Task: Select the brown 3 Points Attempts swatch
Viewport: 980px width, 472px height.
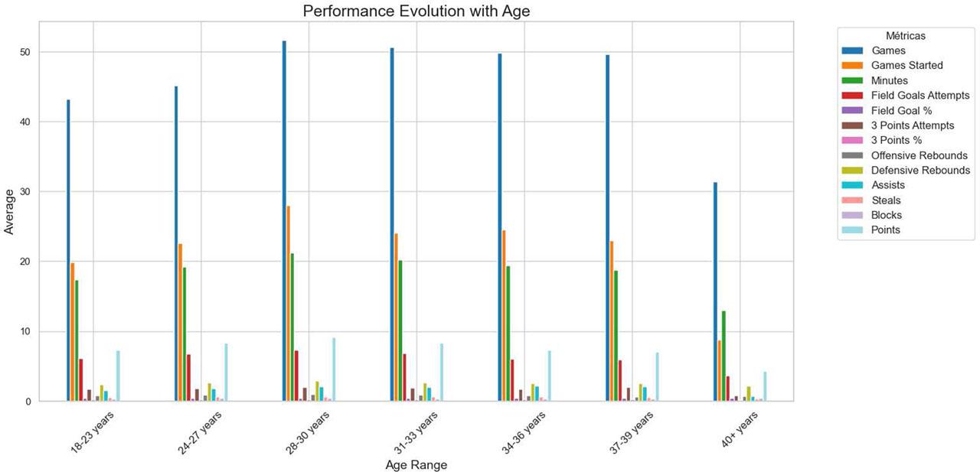Action: (x=854, y=125)
